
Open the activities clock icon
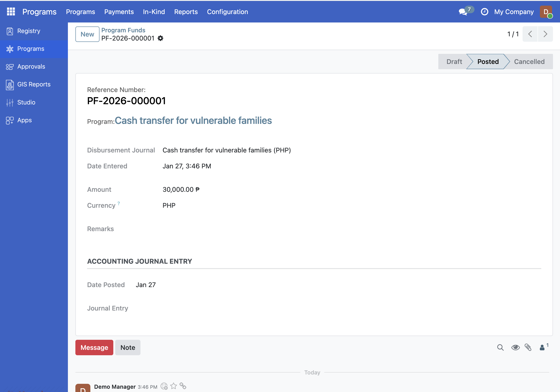484,11
